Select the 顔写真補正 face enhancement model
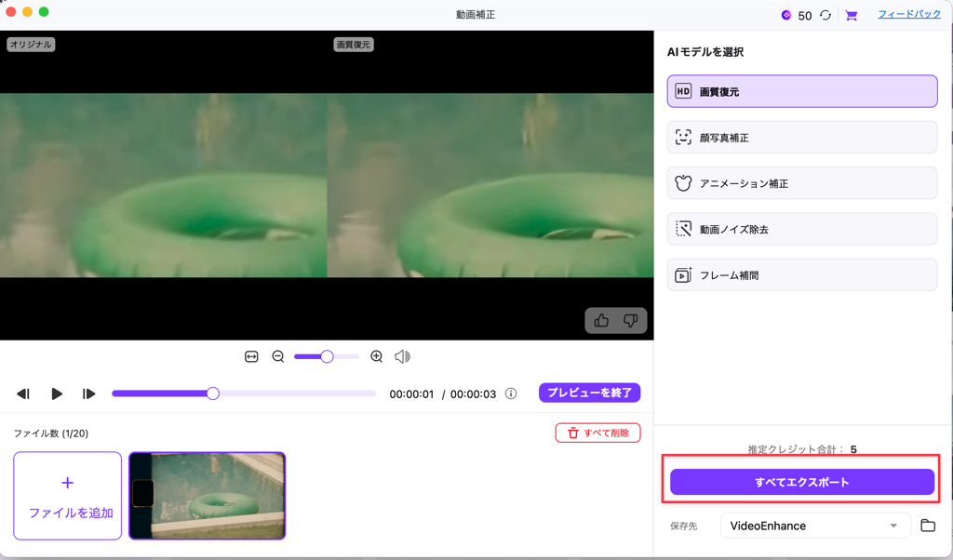This screenshot has height=560, width=953. click(x=801, y=137)
